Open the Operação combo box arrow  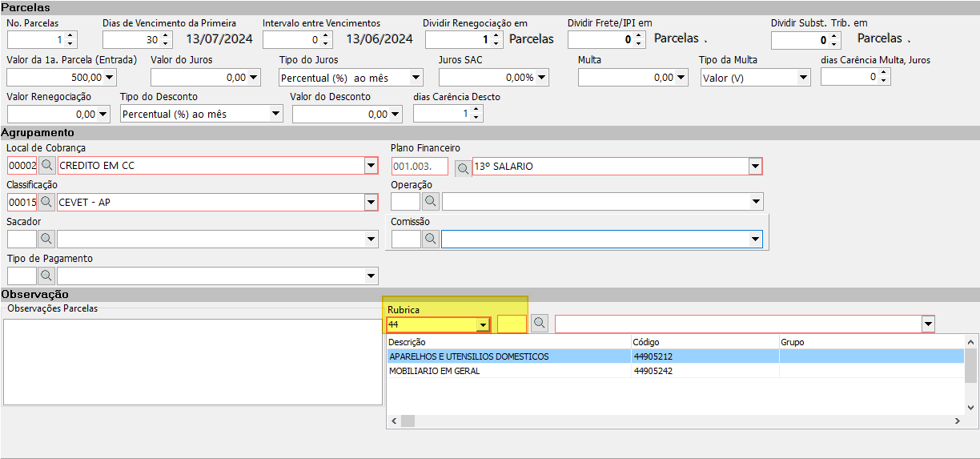click(x=755, y=203)
